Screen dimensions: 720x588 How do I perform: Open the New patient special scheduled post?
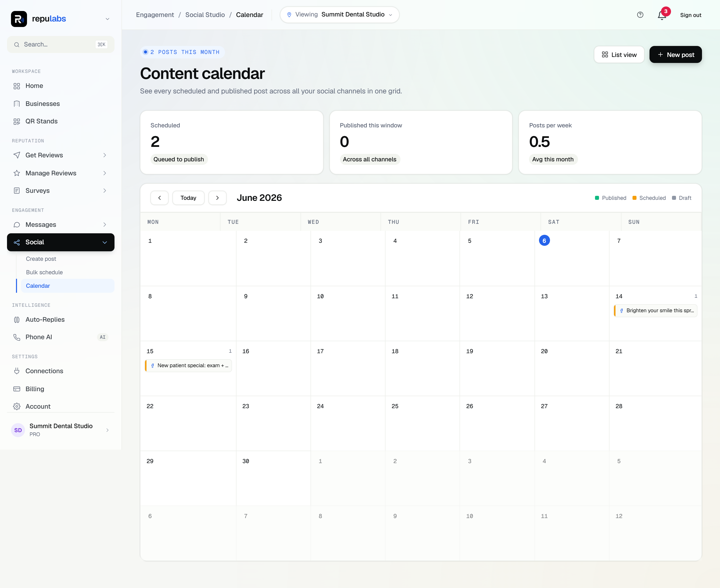188,365
